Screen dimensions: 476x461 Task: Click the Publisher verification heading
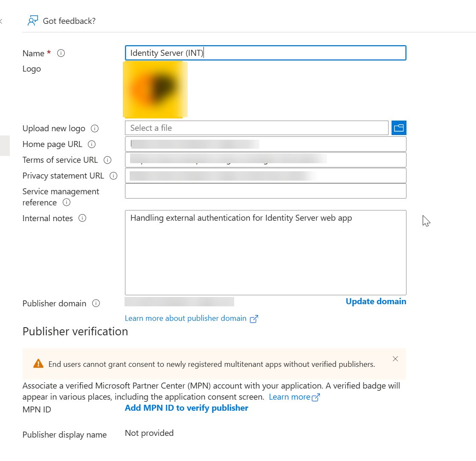point(75,331)
